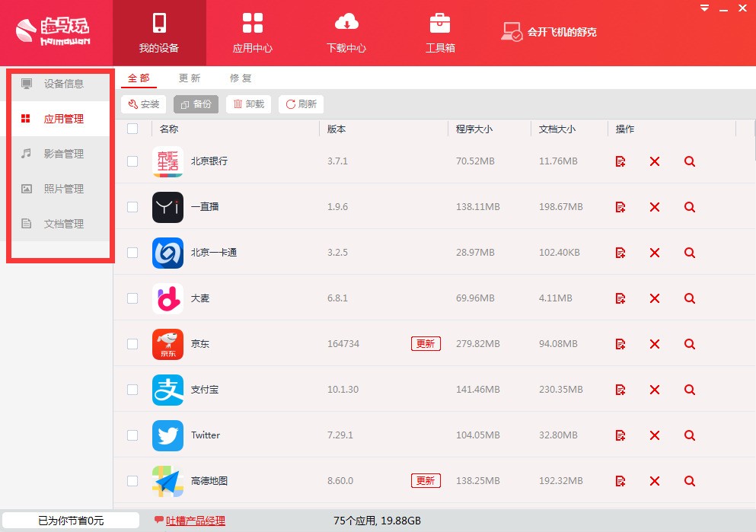The width and height of the screenshot is (756, 532).
Task: Click the 更新 button for 京东
Action: pyautogui.click(x=426, y=343)
